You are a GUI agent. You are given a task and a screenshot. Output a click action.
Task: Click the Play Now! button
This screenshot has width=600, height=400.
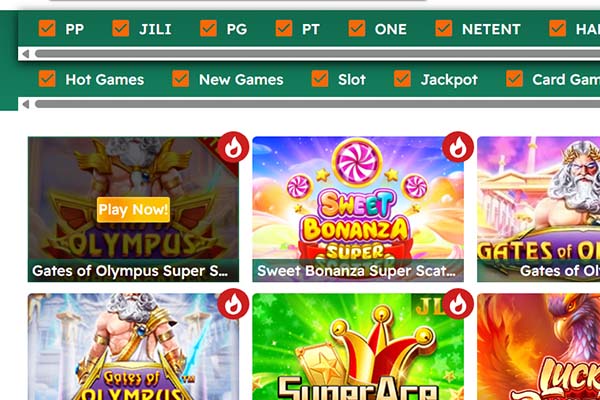click(x=133, y=210)
